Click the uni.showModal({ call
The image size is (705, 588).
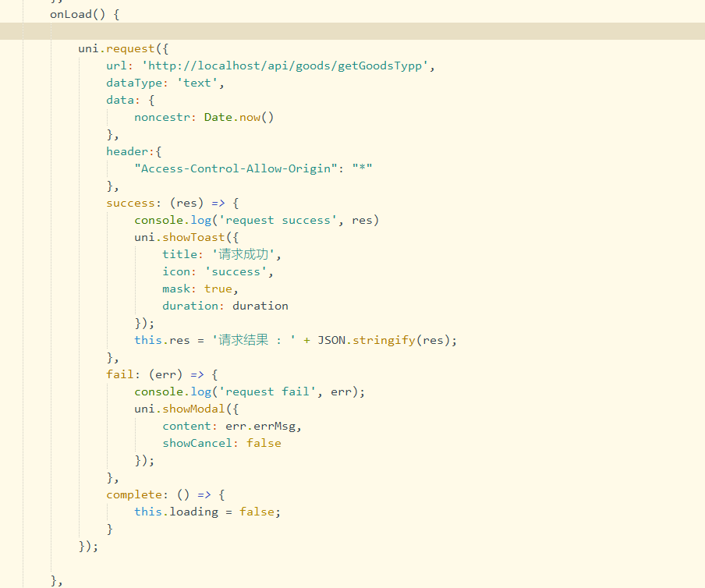(x=186, y=409)
